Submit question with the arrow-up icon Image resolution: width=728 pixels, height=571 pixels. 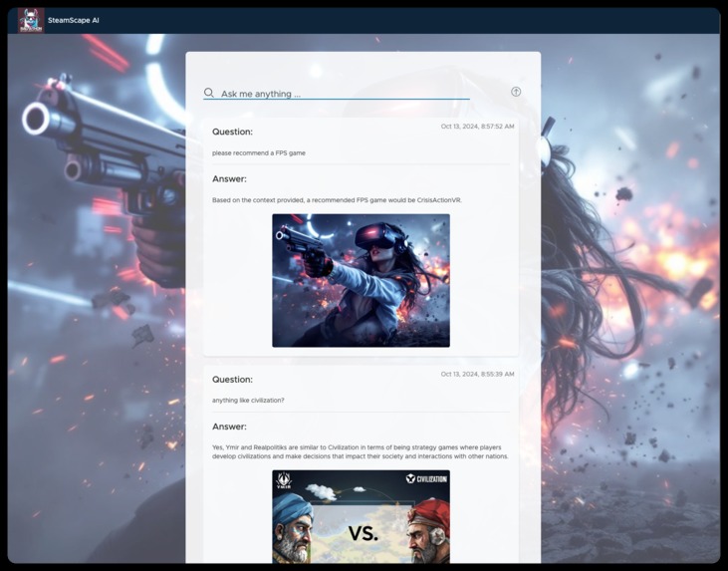[x=516, y=92]
